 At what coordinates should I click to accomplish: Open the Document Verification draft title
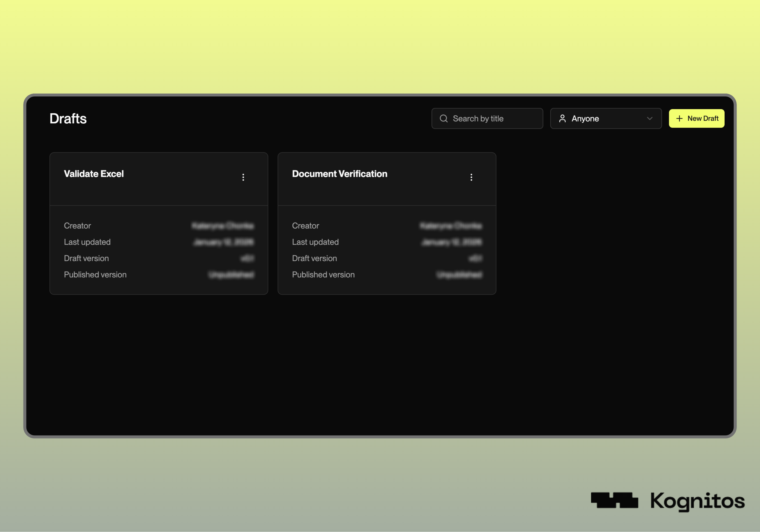[x=339, y=174]
